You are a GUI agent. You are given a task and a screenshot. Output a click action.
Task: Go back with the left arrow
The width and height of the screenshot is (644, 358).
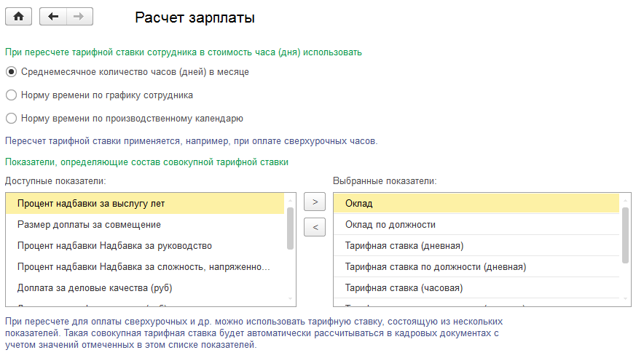(53, 17)
